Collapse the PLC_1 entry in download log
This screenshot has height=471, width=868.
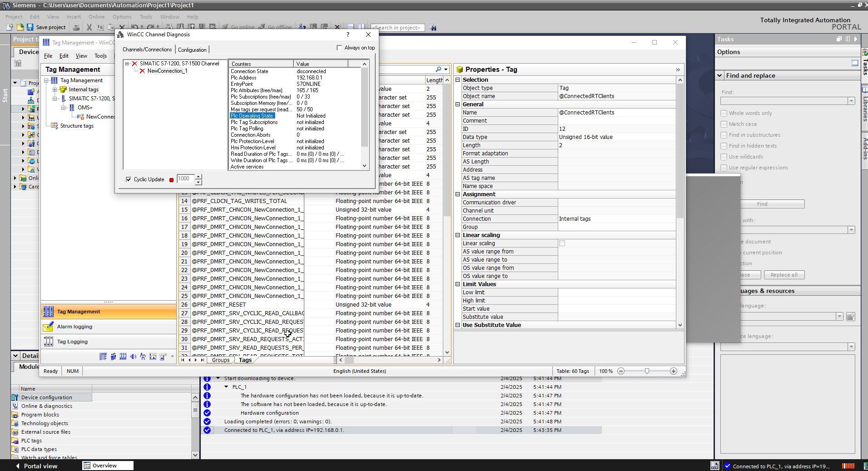226,387
